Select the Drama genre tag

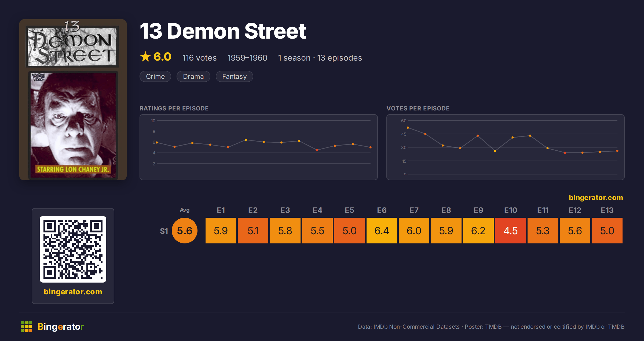tap(193, 76)
